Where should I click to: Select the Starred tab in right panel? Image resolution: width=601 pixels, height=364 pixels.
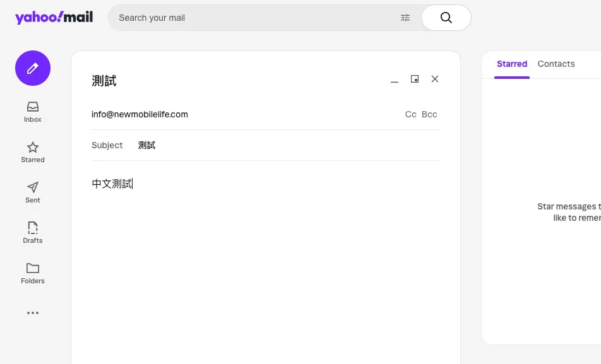(512, 64)
